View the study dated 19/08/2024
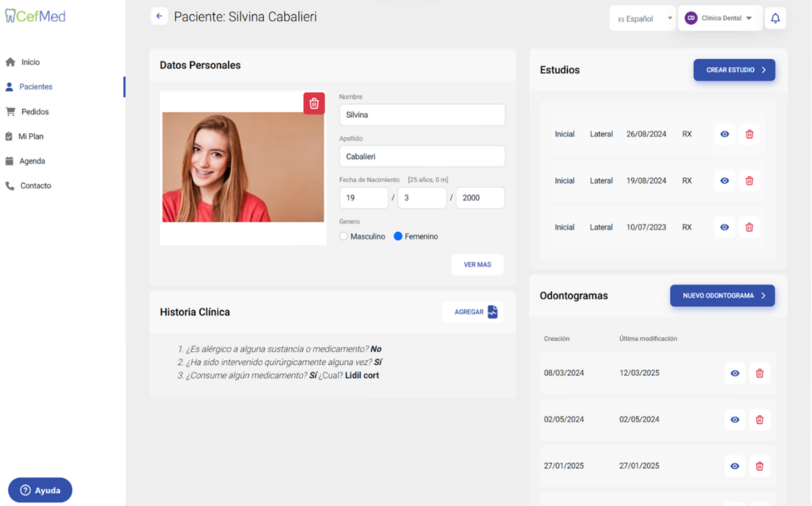 point(725,181)
